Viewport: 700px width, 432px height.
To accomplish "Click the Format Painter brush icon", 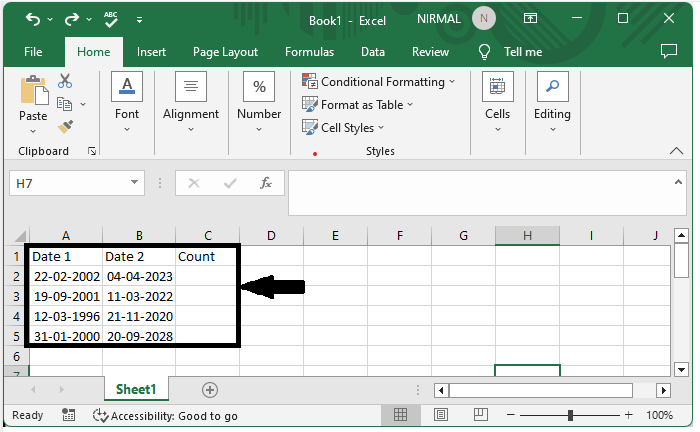I will 65,127.
